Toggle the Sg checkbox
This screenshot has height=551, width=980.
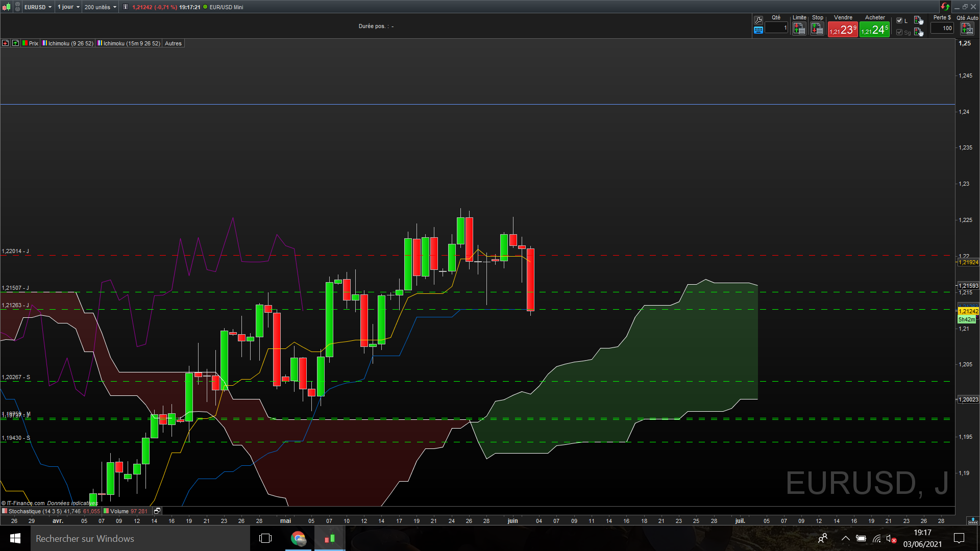[899, 32]
